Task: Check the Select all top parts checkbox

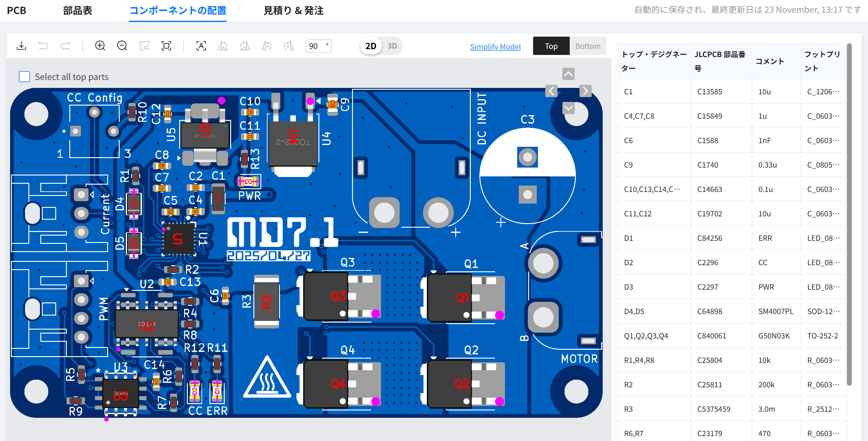Action: (24, 77)
